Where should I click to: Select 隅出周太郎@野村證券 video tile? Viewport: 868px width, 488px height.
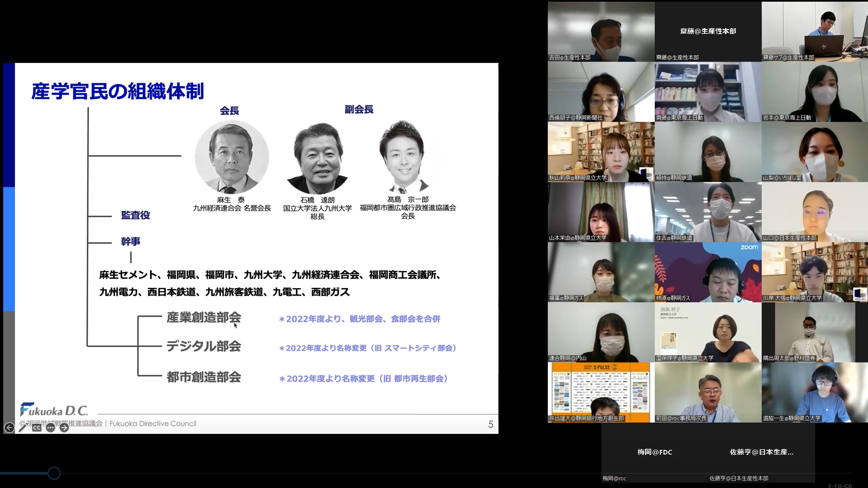coord(815,332)
